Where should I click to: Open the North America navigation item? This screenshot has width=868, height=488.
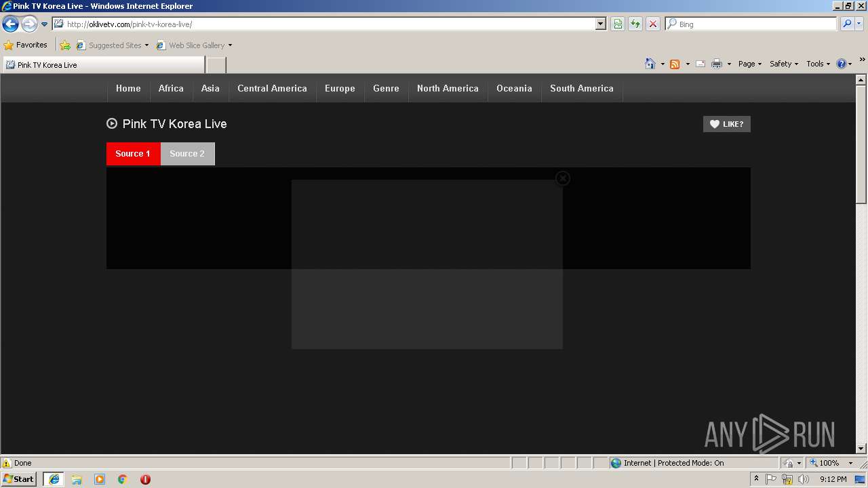[x=448, y=88]
